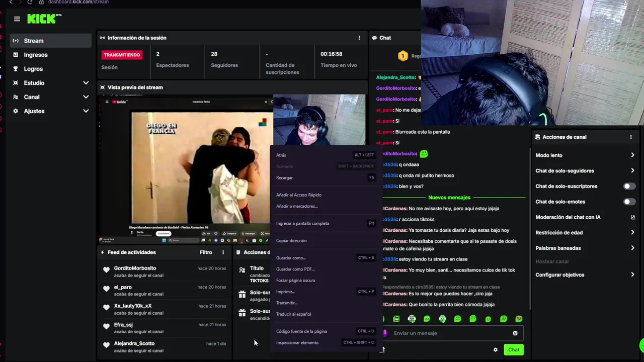Click heart icon next to Xx_lauty10k_xX
This screenshot has height=362, width=644.
[x=106, y=307]
